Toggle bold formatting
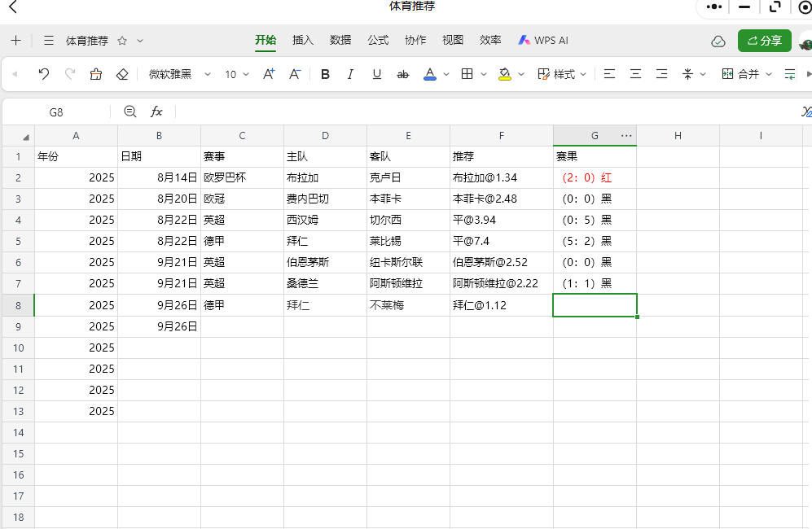The image size is (812, 529). pos(324,73)
